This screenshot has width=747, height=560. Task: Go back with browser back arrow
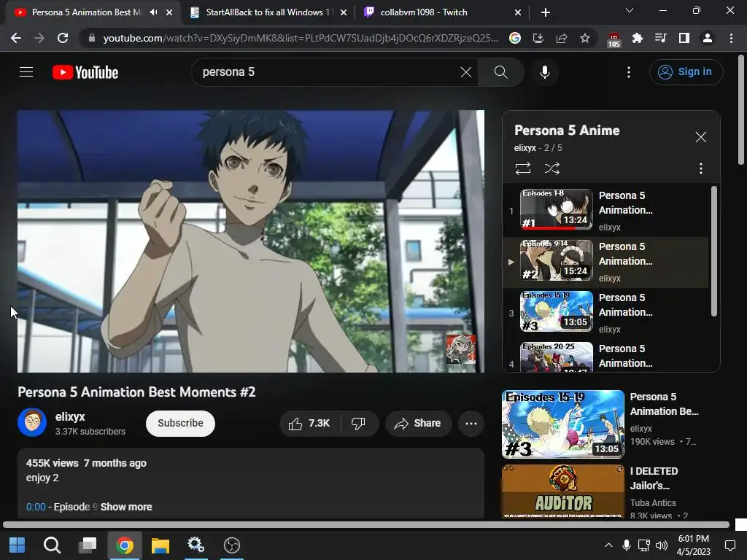pyautogui.click(x=16, y=38)
